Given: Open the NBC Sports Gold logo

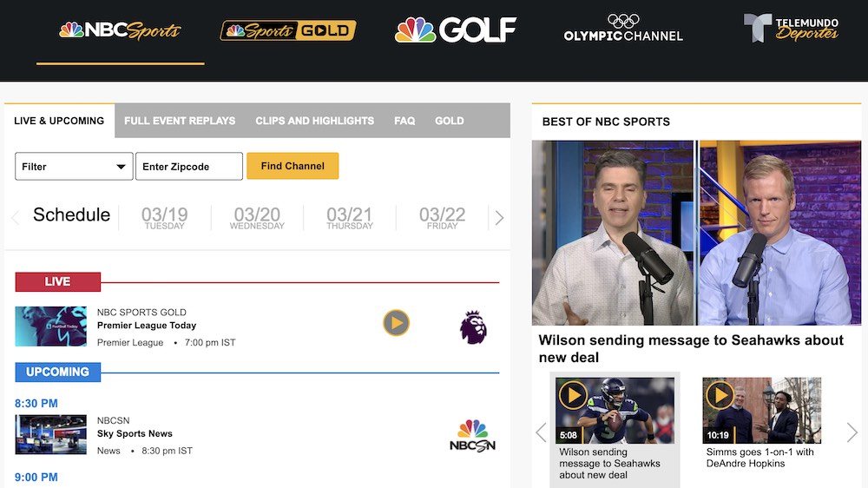Looking at the screenshot, I should tap(288, 30).
